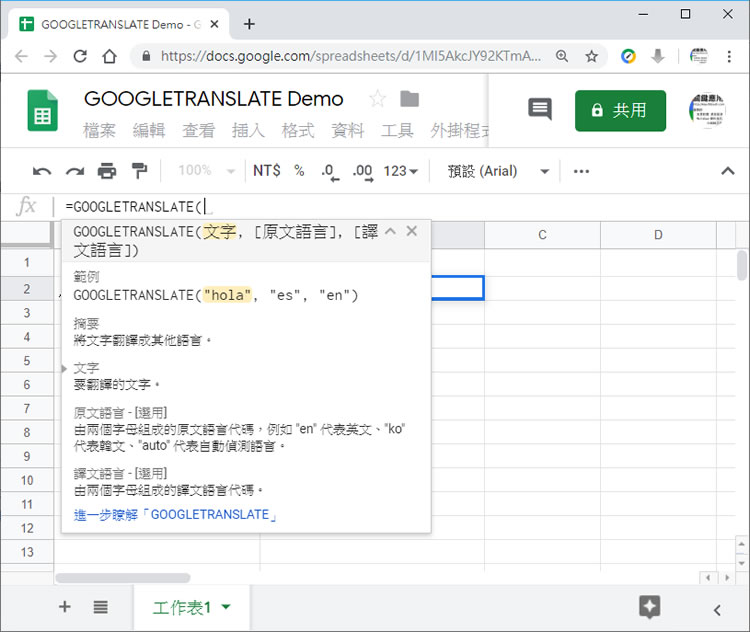Select the row 12 header
Image resolution: width=750 pixels, height=632 pixels.
pos(27,528)
